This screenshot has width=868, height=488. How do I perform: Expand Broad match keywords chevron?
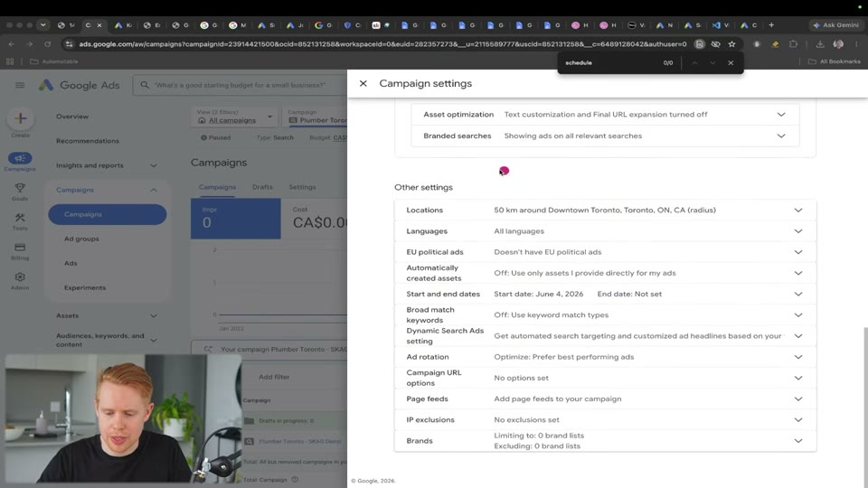coord(797,315)
